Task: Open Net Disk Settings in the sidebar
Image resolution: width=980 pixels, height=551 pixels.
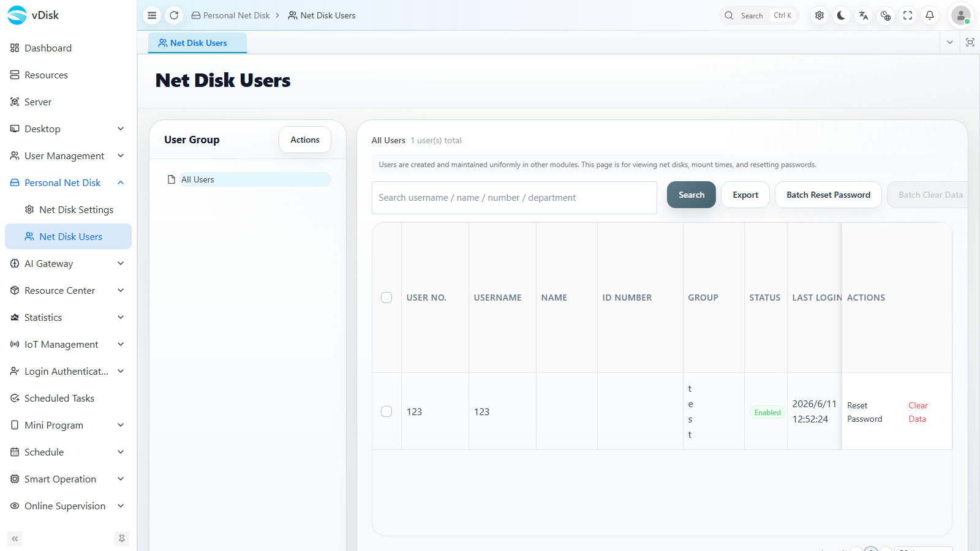Action: point(76,209)
